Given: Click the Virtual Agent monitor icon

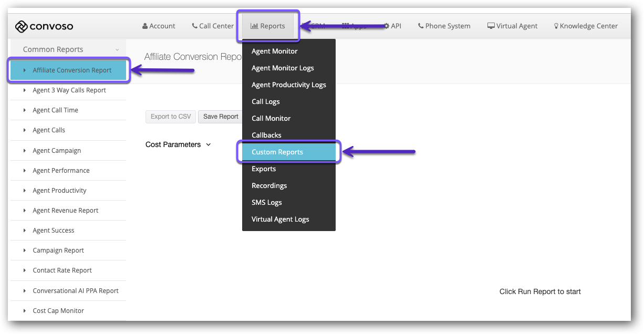Looking at the screenshot, I should point(491,26).
